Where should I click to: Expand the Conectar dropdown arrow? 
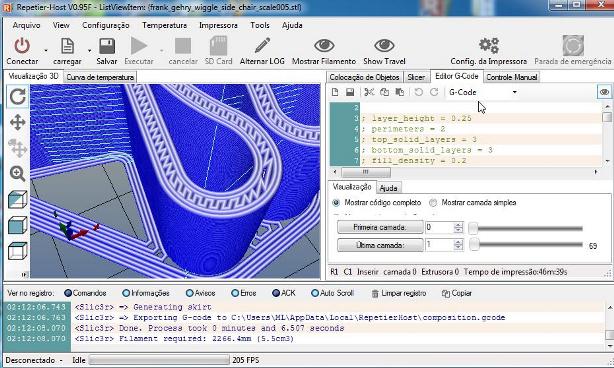click(46, 51)
